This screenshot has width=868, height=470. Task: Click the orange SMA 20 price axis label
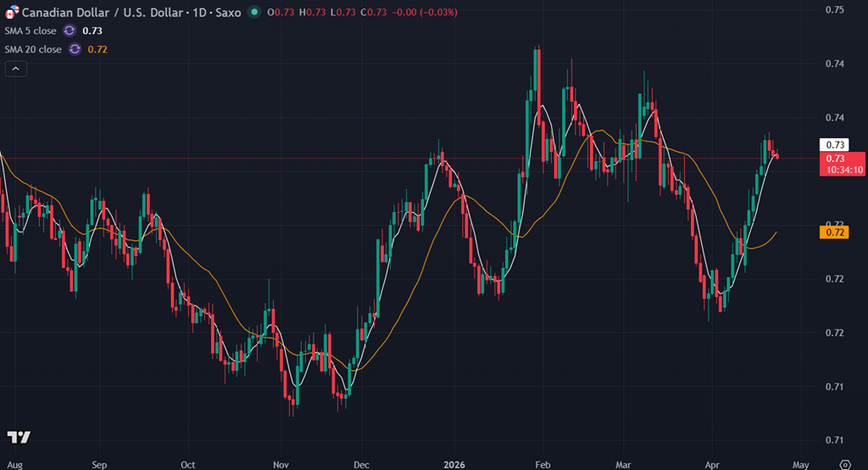(833, 232)
